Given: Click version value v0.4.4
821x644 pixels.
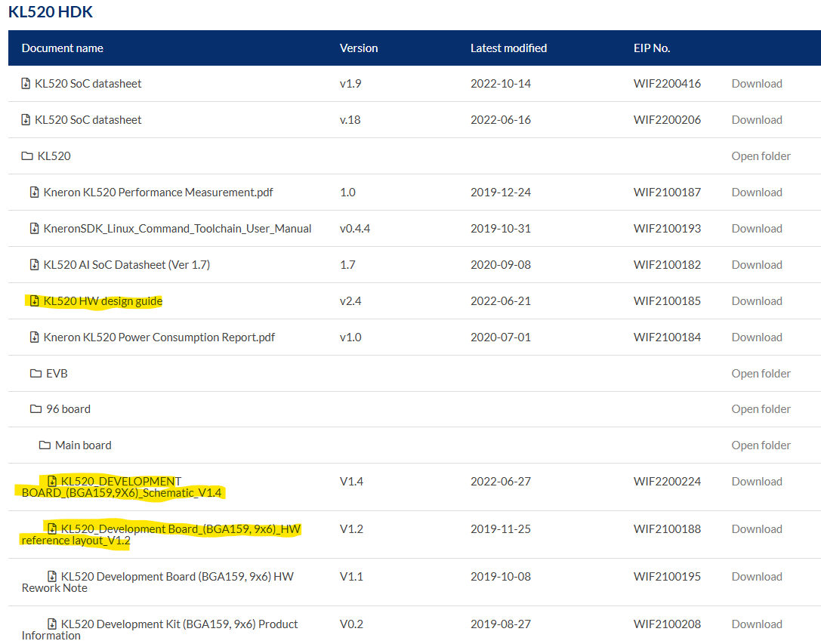Looking at the screenshot, I should pyautogui.click(x=355, y=228).
